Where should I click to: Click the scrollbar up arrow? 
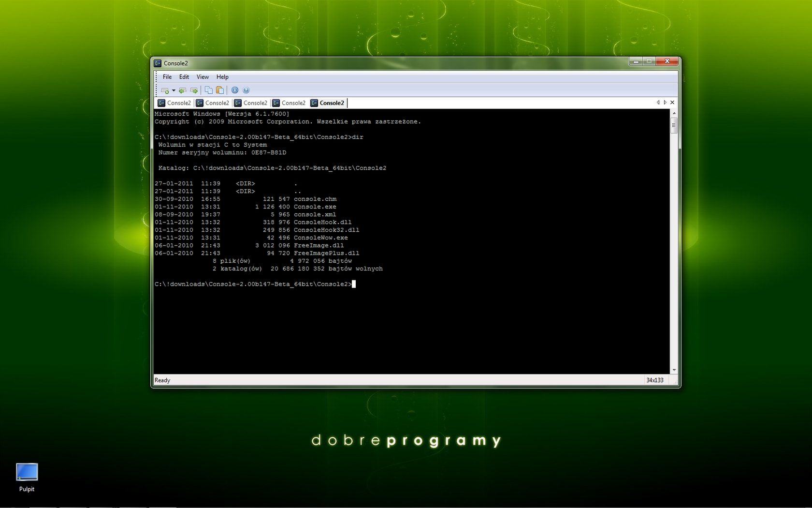[x=674, y=113]
